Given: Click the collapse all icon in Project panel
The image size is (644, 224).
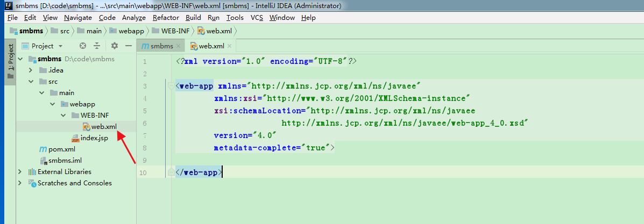Looking at the screenshot, I should click(x=97, y=46).
